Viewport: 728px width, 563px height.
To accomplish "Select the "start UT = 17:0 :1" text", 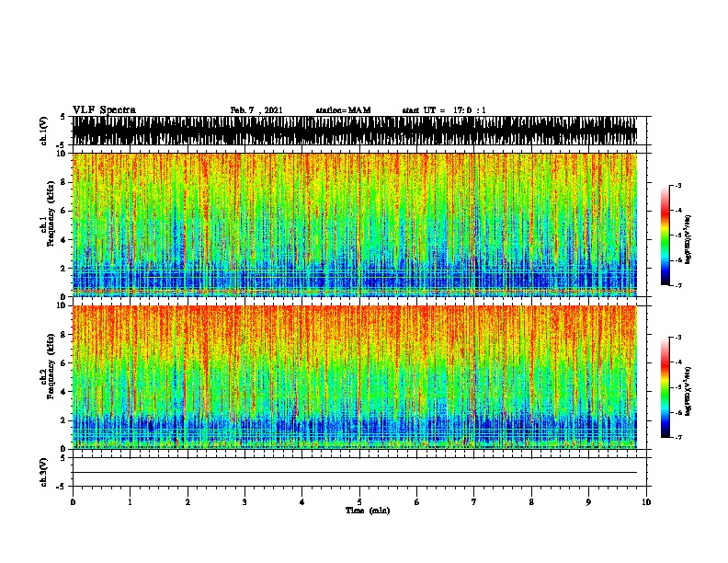I will pyautogui.click(x=444, y=110).
